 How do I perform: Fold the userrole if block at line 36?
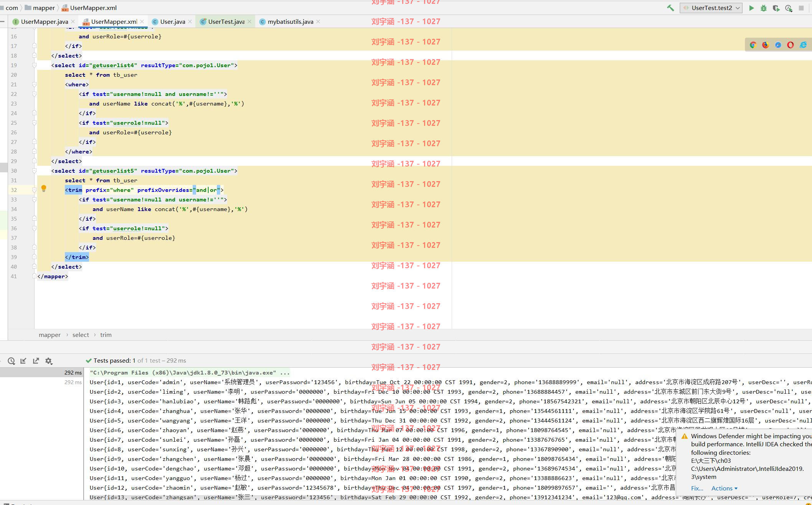(34, 228)
